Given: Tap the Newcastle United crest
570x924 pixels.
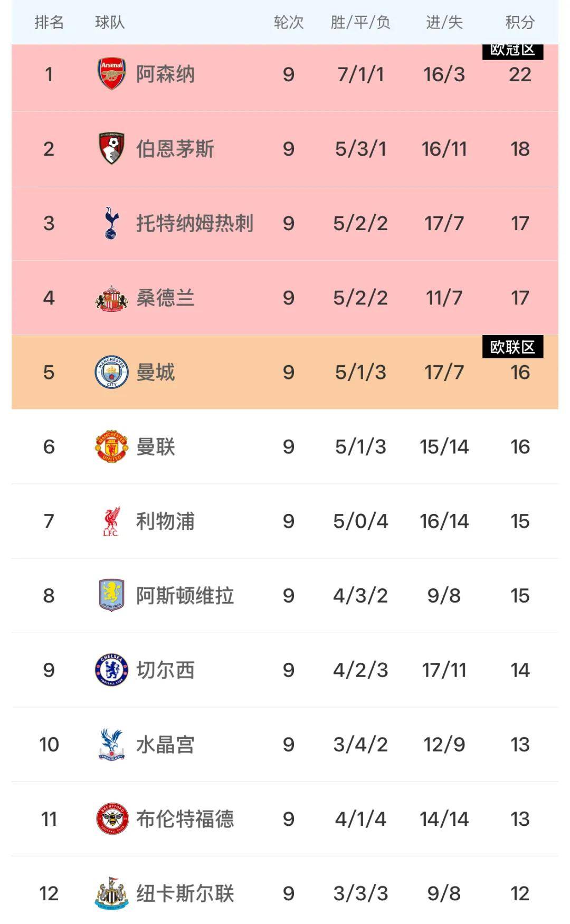Looking at the screenshot, I should pyautogui.click(x=111, y=893).
